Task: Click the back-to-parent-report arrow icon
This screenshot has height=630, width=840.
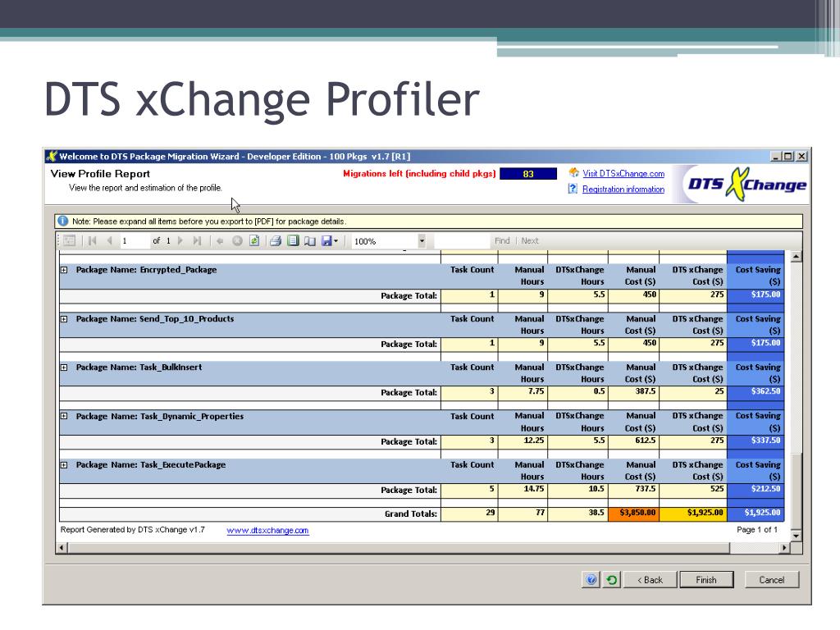Action: click(220, 241)
